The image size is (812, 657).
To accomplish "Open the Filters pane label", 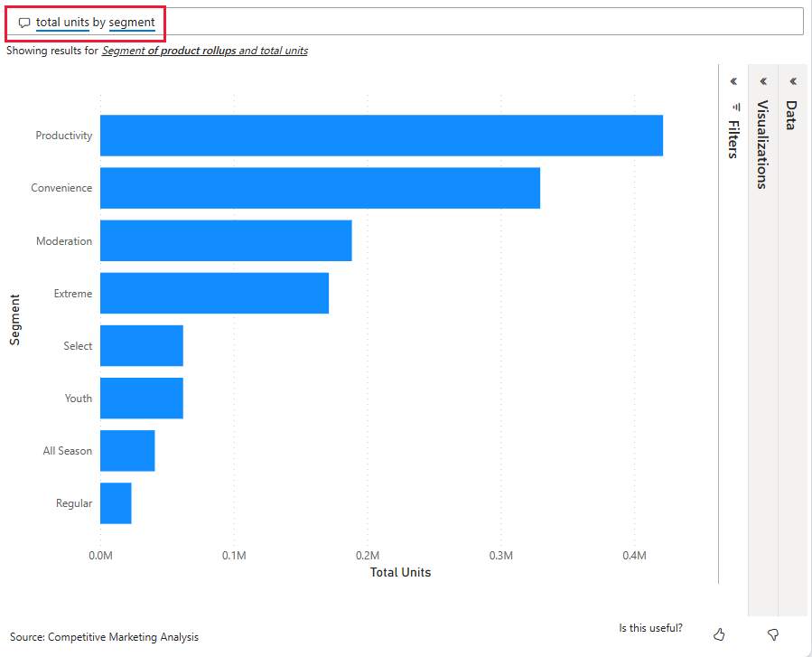I will 733,139.
